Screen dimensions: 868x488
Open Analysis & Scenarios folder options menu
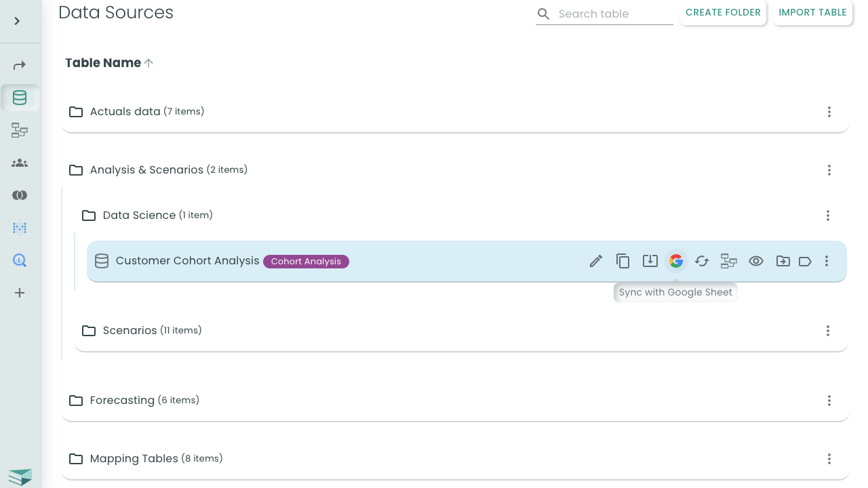click(829, 170)
